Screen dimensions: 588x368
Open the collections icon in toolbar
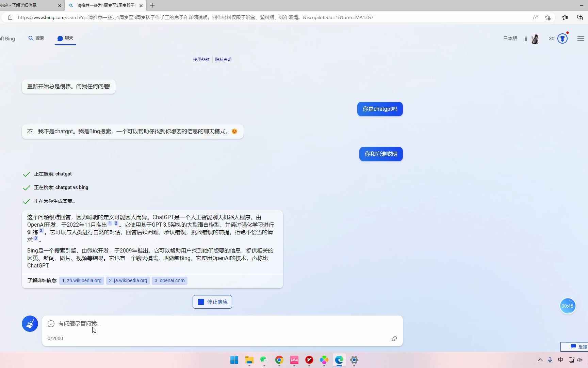(x=580, y=17)
